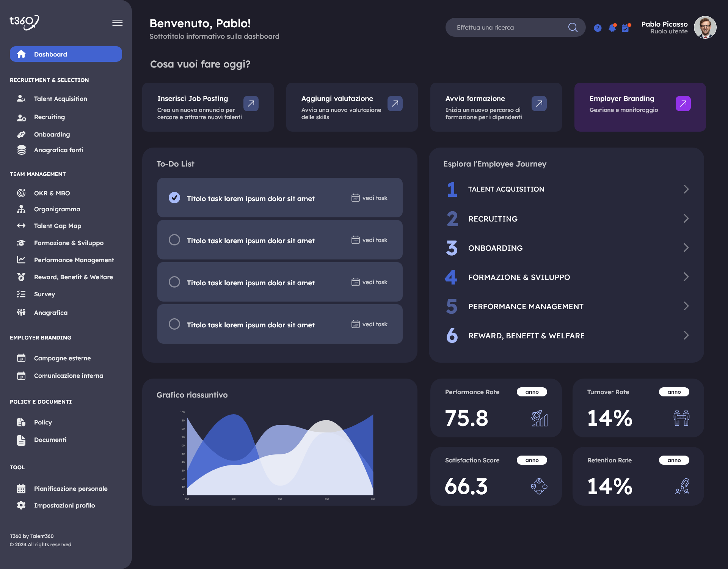Click Inserisci Job Posting arrow icon

point(251,104)
